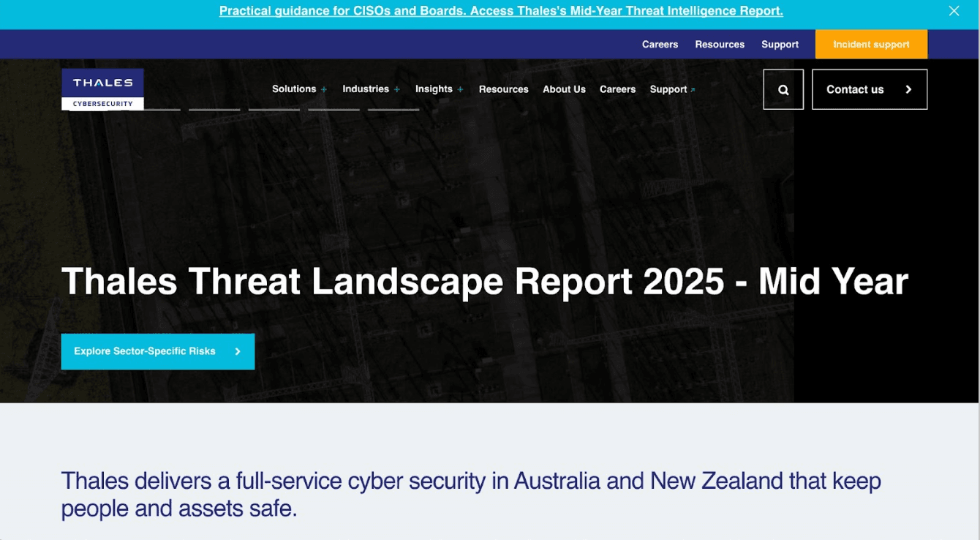Open Insights in main navigation

[434, 89]
